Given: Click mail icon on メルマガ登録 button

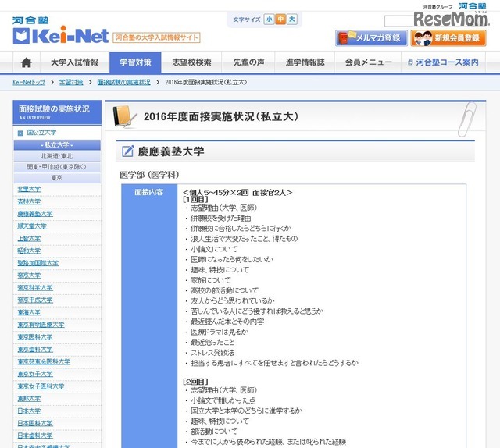Looking at the screenshot, I should click(347, 38).
